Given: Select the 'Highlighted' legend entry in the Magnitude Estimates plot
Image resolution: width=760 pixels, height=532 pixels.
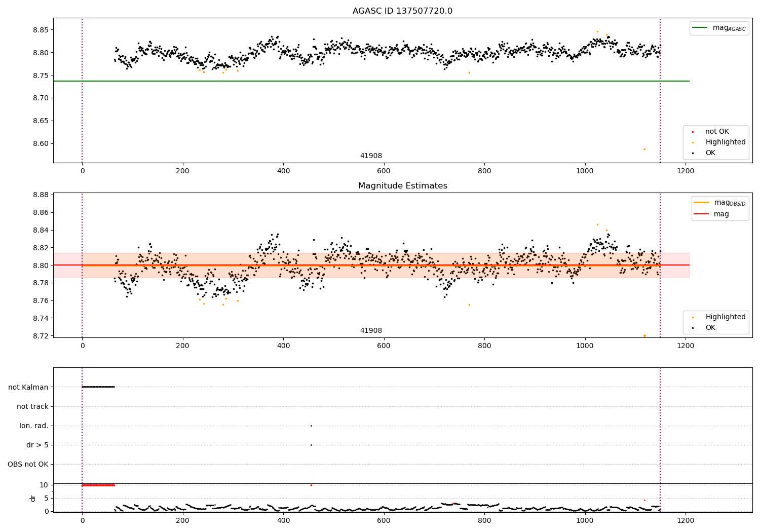Looking at the screenshot, I should pyautogui.click(x=726, y=317).
